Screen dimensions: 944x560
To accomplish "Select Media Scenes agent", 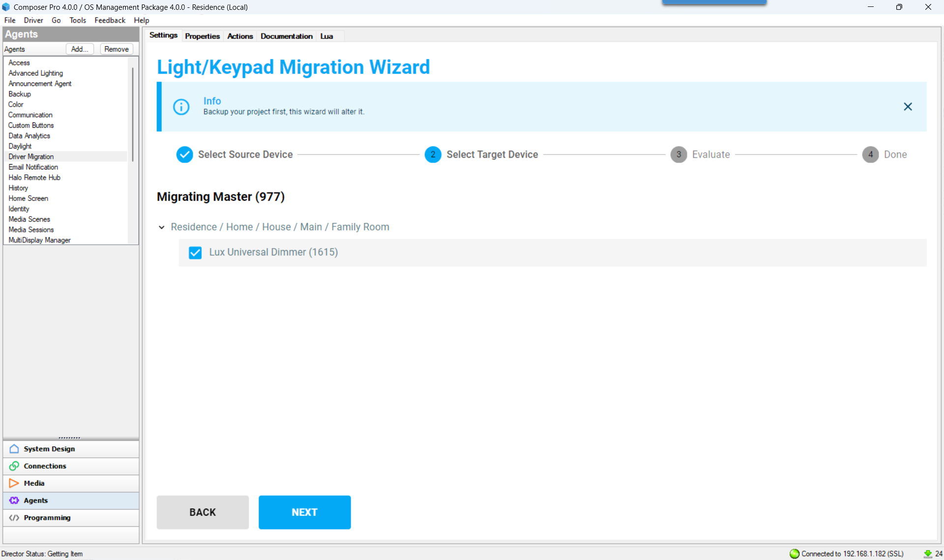I will (x=29, y=219).
